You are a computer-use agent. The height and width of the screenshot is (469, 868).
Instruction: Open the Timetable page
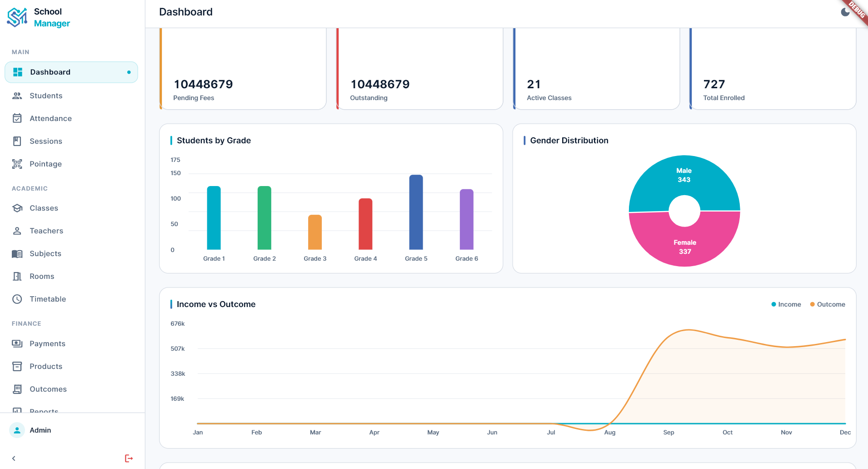click(71, 299)
